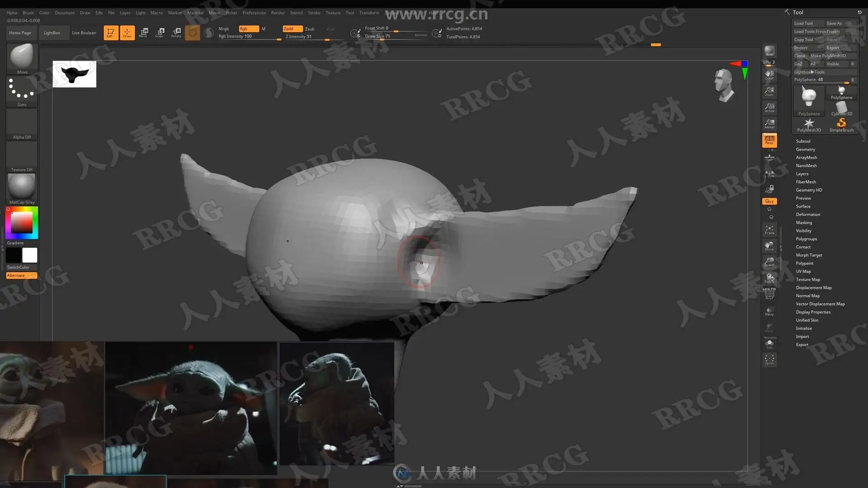Toggle Persp perspective mode
The image size is (868, 488).
tap(769, 140)
